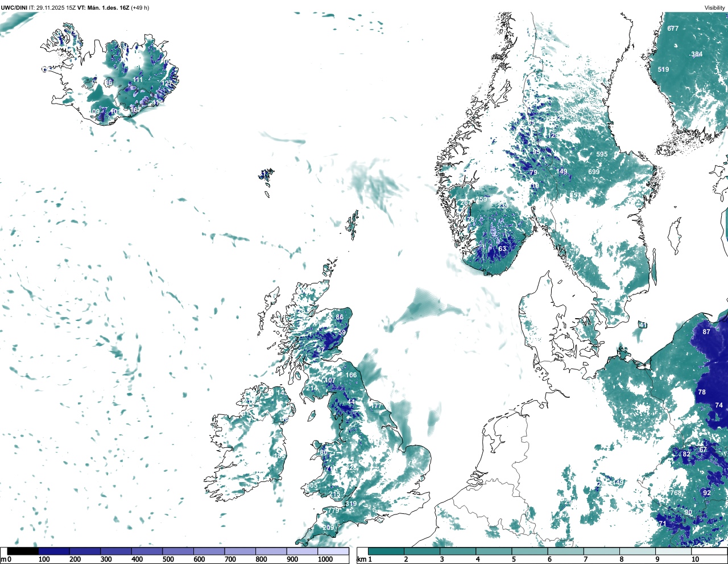Click the 'km' unit label in legend
Screen dimensions: 728x564
pyautogui.click(x=361, y=559)
